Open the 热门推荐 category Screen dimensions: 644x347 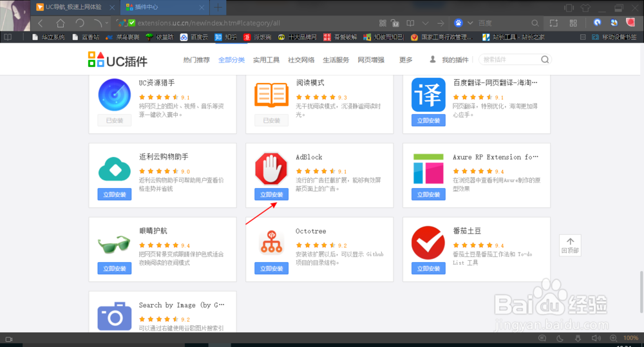pyautogui.click(x=196, y=60)
